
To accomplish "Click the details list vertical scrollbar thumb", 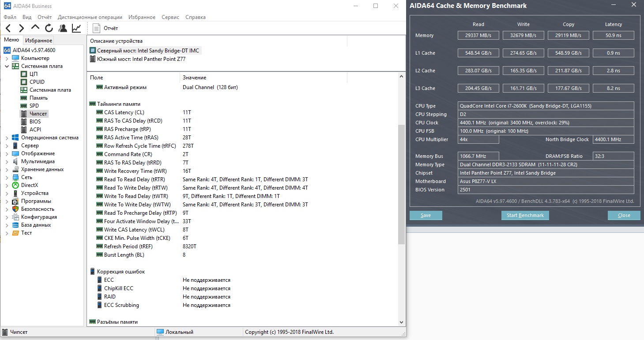I will 401,184.
